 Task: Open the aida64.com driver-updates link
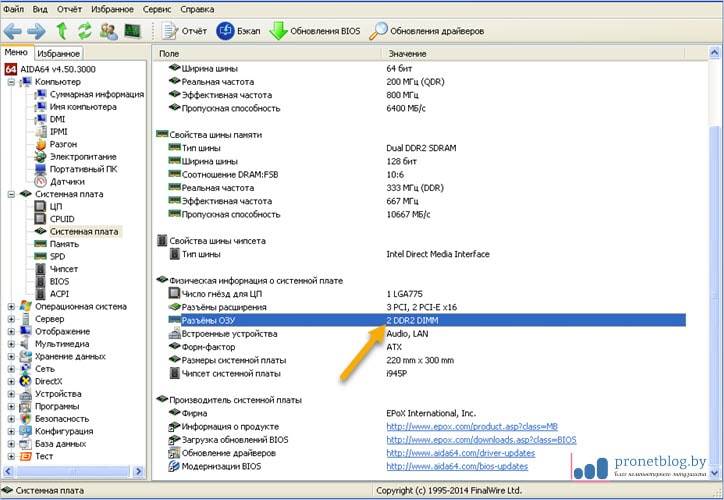coord(461,453)
